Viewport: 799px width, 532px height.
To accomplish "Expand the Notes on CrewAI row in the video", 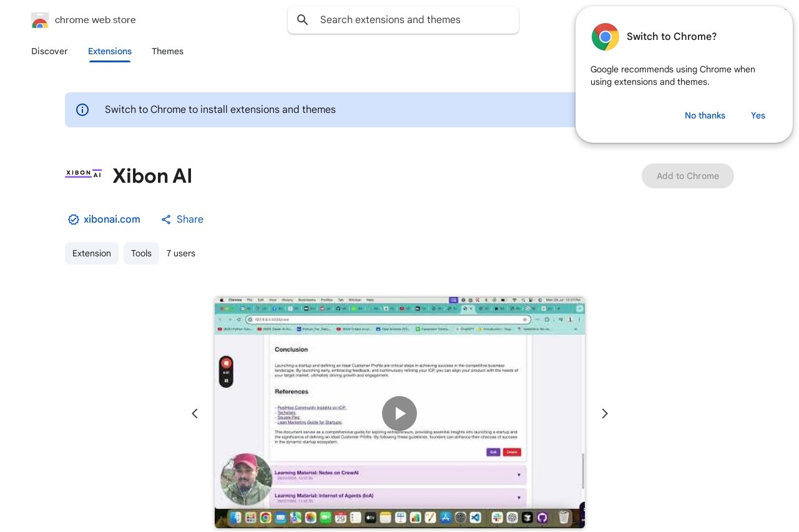I will [x=399, y=475].
